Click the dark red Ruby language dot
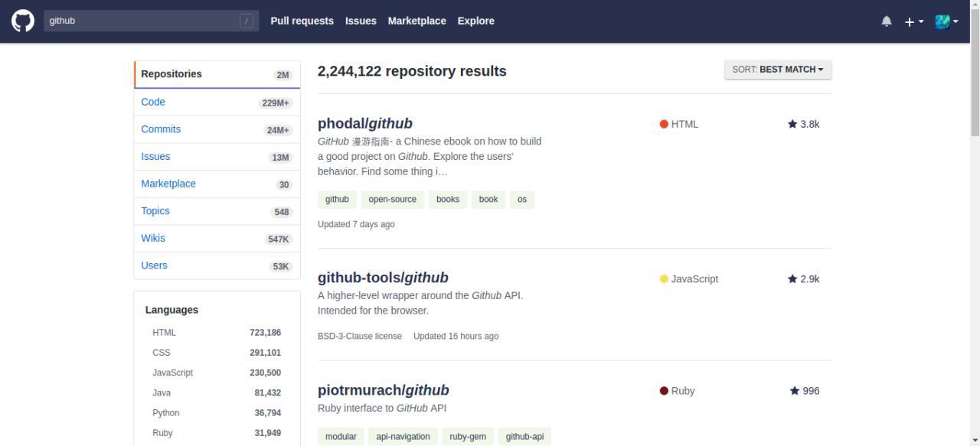Screen dimensions: 980x446 [664, 391]
